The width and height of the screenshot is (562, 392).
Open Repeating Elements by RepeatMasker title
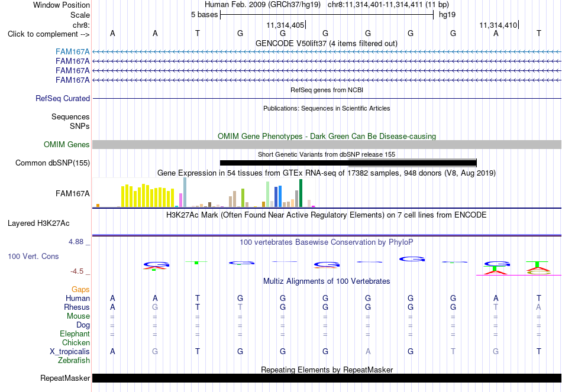click(327, 370)
